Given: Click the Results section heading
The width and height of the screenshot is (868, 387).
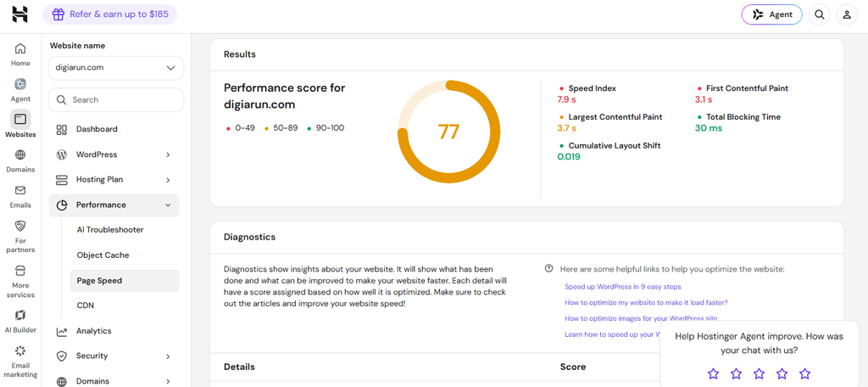Looking at the screenshot, I should click(x=240, y=54).
